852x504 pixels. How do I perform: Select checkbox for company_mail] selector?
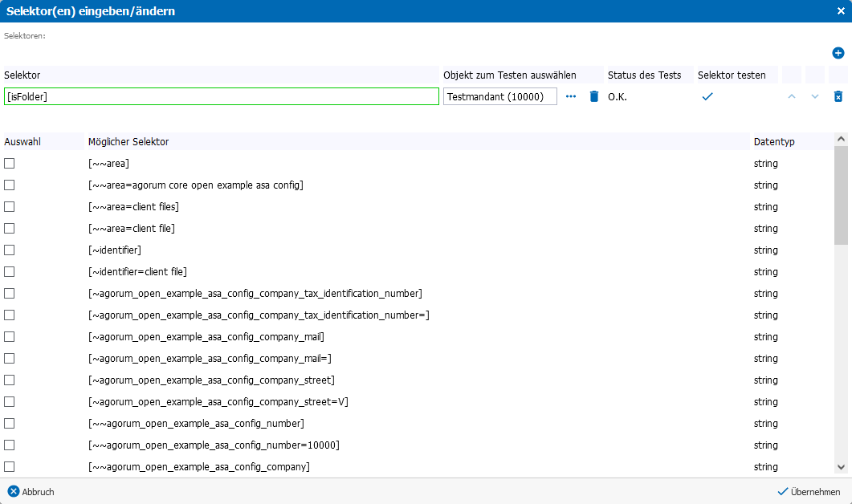(x=10, y=337)
